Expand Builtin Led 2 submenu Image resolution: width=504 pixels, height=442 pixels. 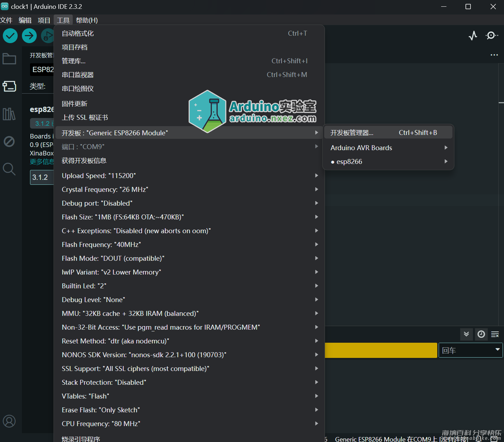pos(189,286)
